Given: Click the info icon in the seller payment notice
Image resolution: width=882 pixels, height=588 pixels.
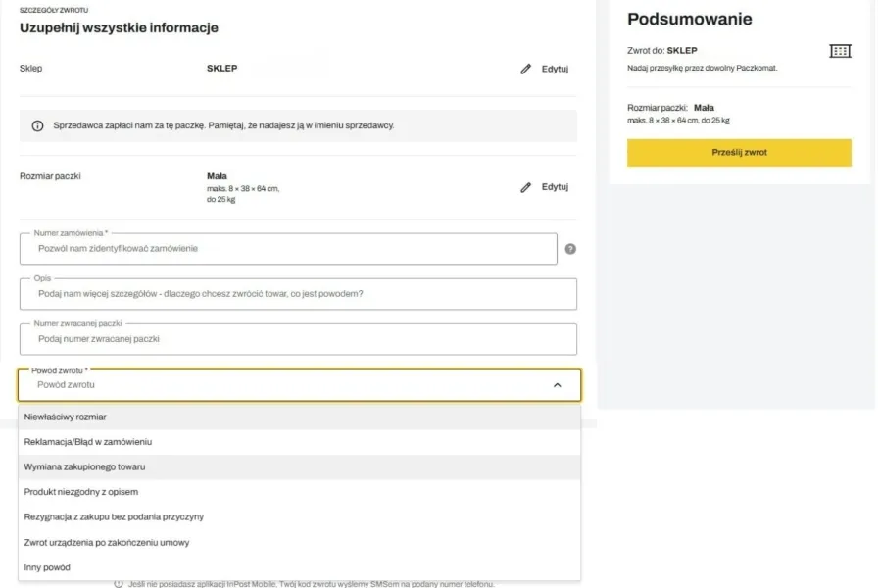Looking at the screenshot, I should coord(37,125).
